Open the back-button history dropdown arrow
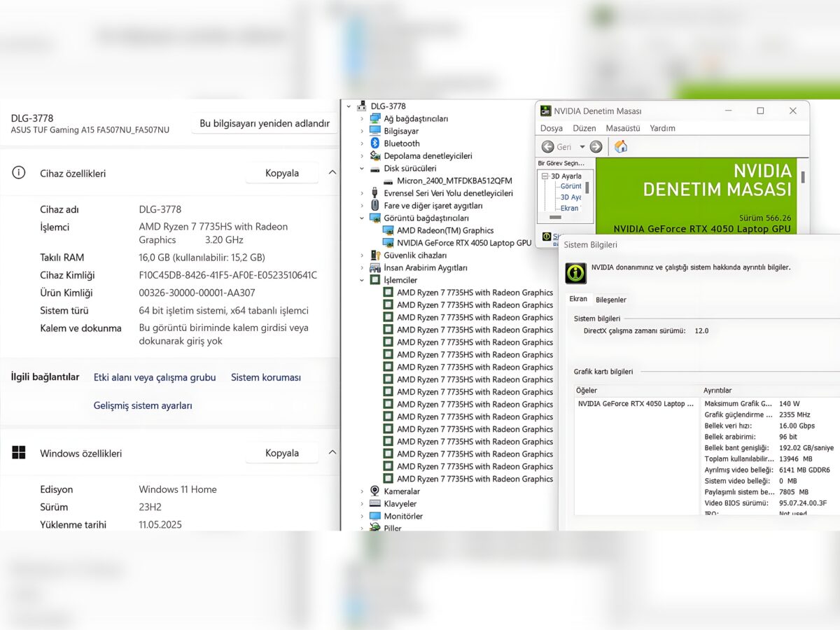 coord(582,147)
